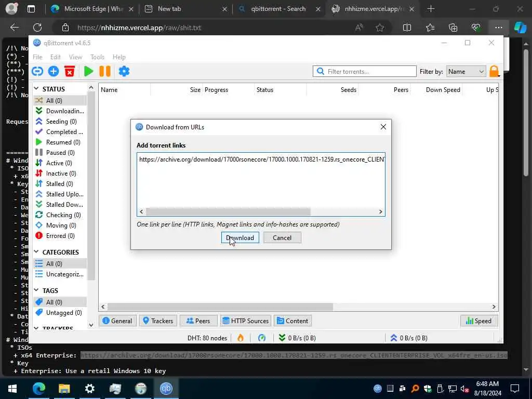Click the firewall flame status icon
This screenshot has width=532, height=399.
tap(241, 338)
